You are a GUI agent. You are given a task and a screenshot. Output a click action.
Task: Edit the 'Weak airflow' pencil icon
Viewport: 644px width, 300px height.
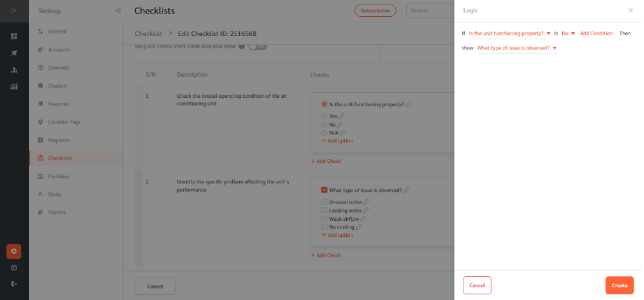point(363,219)
